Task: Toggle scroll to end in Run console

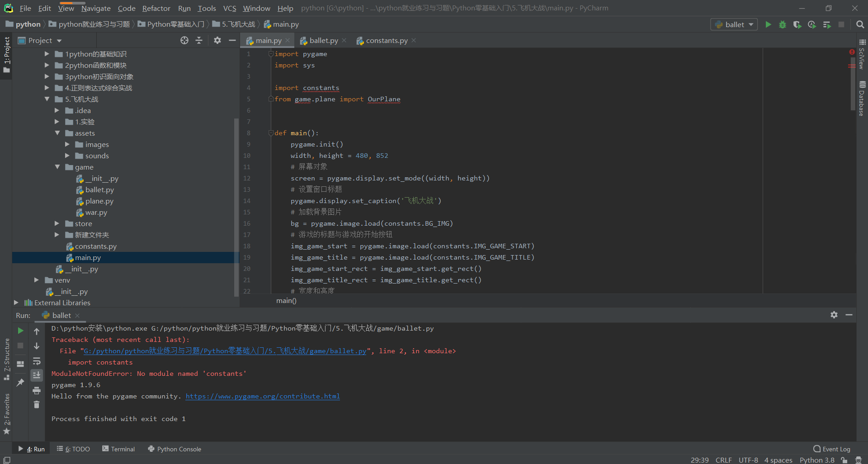Action: click(37, 375)
